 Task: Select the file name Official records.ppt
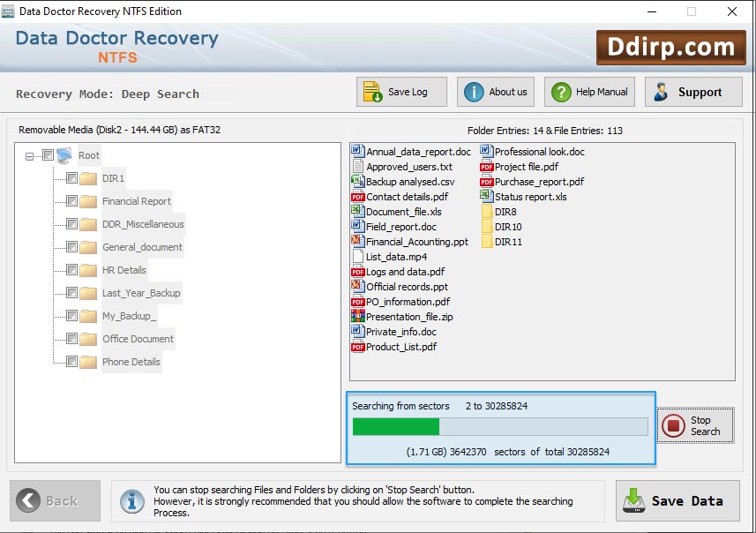point(407,287)
